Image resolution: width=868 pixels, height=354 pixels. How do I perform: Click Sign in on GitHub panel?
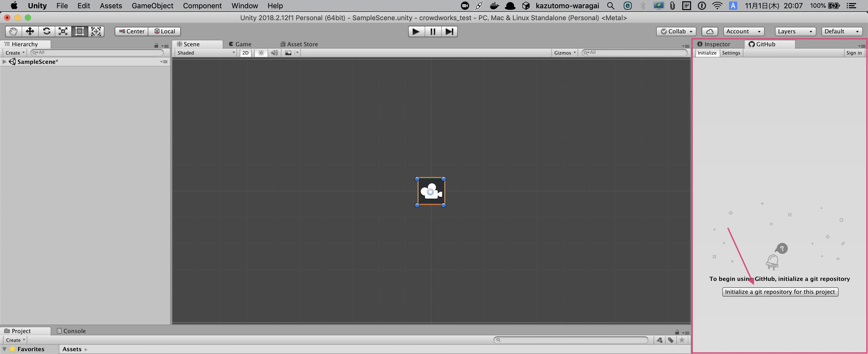click(x=854, y=53)
